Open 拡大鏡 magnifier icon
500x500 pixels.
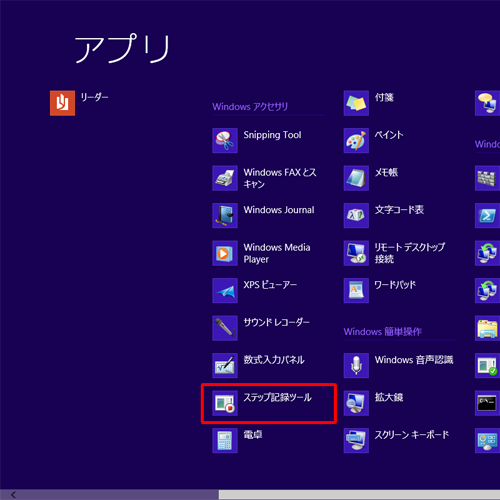coord(356,403)
